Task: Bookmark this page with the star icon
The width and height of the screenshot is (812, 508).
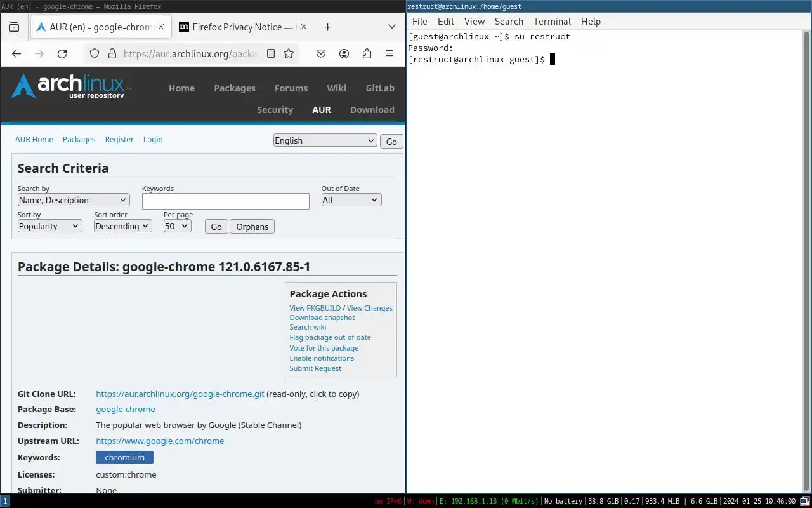Action: pos(289,54)
